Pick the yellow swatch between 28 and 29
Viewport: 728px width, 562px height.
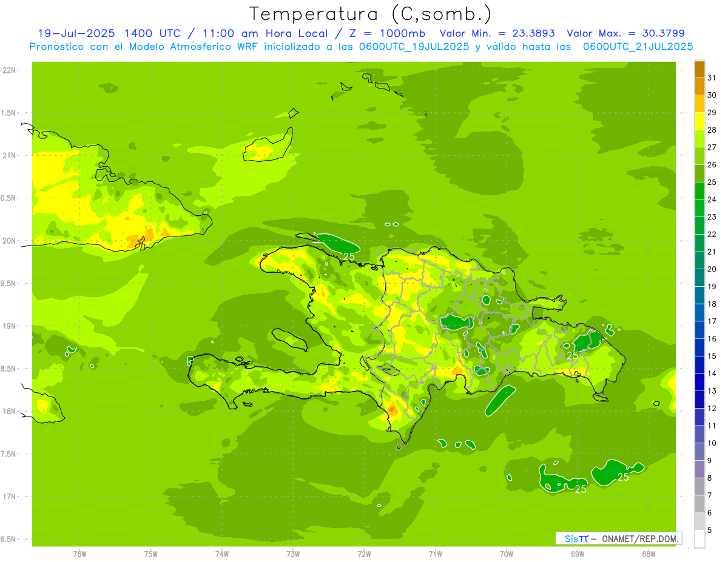[699, 121]
